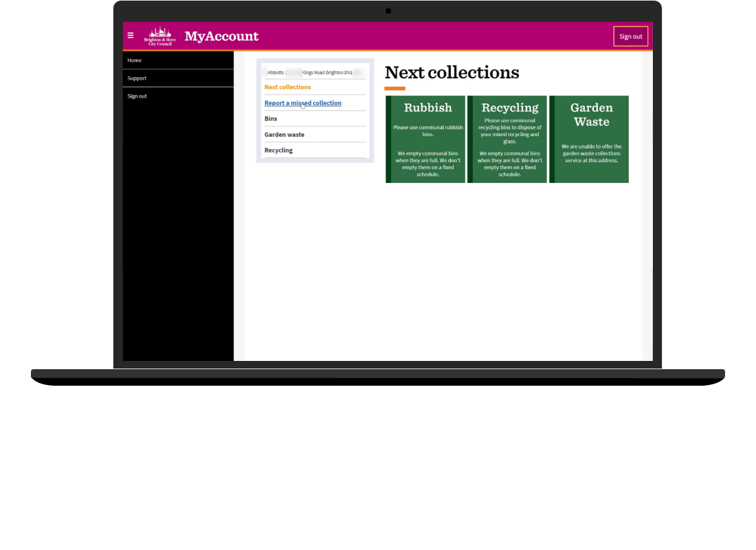Open Report a missed collection link
The height and width of the screenshot is (550, 756).
coord(303,103)
